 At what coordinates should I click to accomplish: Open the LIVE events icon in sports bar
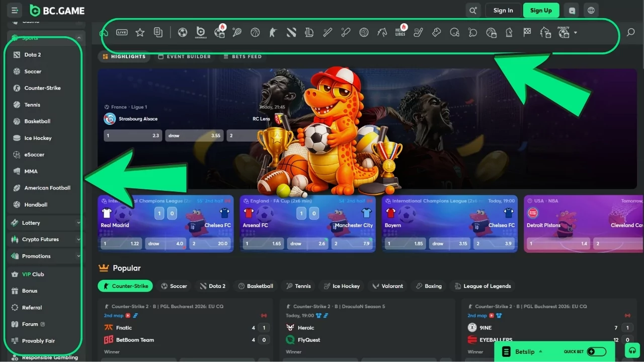(x=122, y=32)
